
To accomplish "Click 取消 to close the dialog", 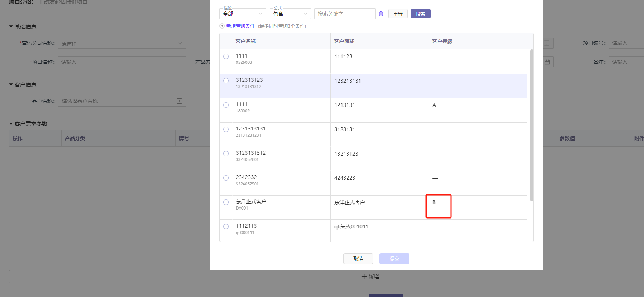I will point(358,259).
